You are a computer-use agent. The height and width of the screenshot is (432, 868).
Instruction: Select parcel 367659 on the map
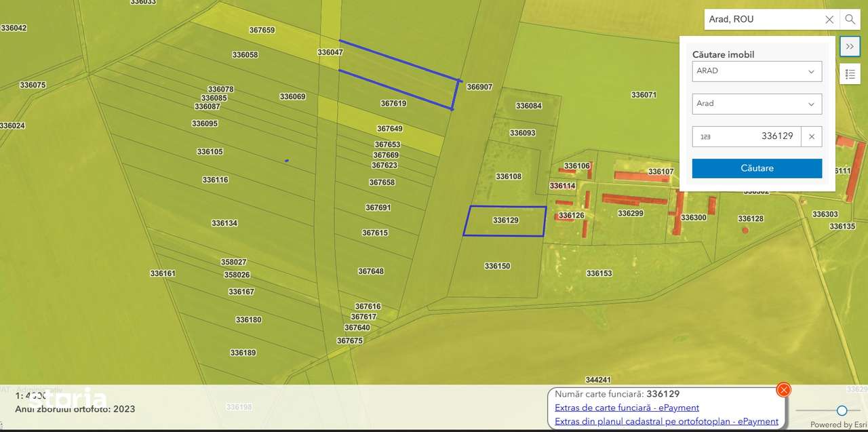pos(262,31)
